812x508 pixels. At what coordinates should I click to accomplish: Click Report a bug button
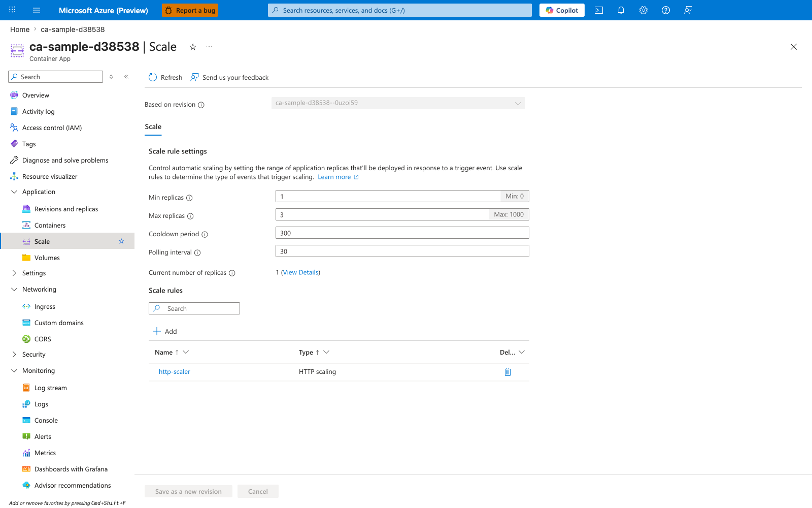click(190, 10)
